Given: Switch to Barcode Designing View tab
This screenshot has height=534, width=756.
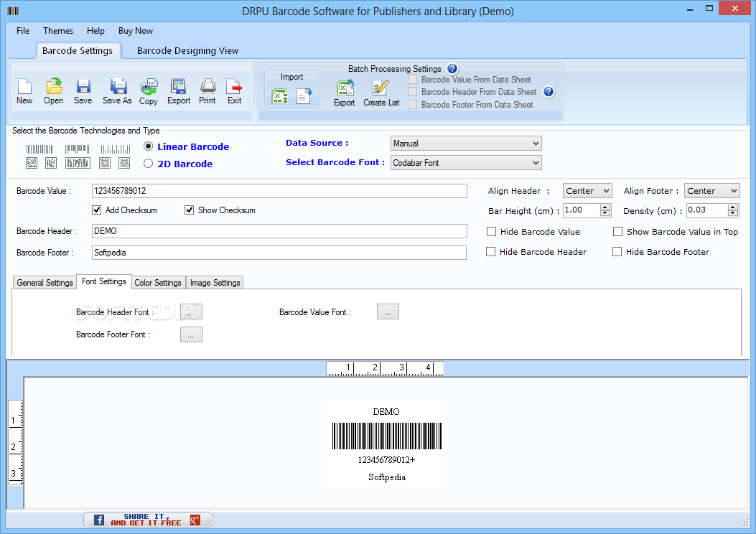Looking at the screenshot, I should 187,51.
